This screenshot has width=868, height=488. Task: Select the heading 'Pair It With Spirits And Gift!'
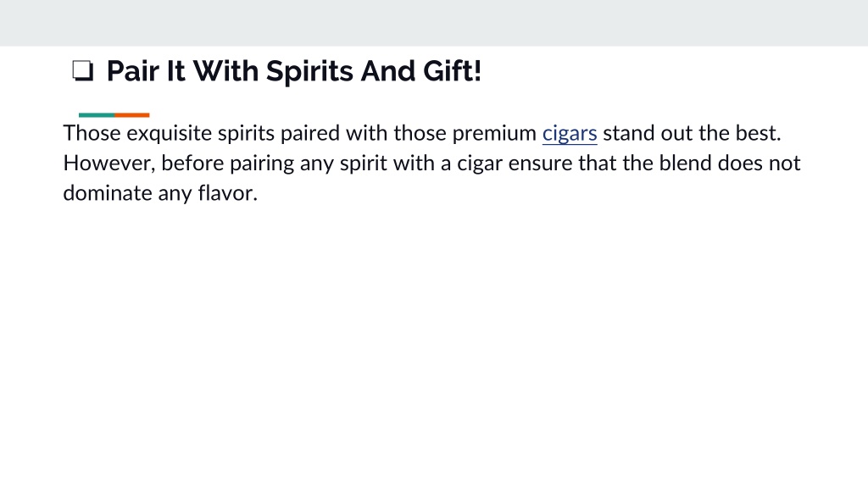294,71
